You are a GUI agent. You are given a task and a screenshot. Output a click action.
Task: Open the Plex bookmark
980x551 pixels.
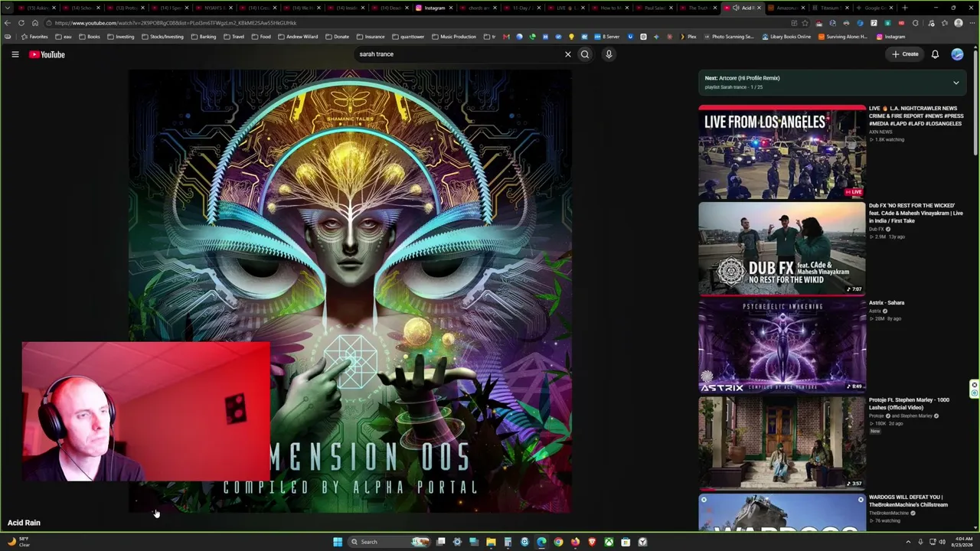point(688,37)
